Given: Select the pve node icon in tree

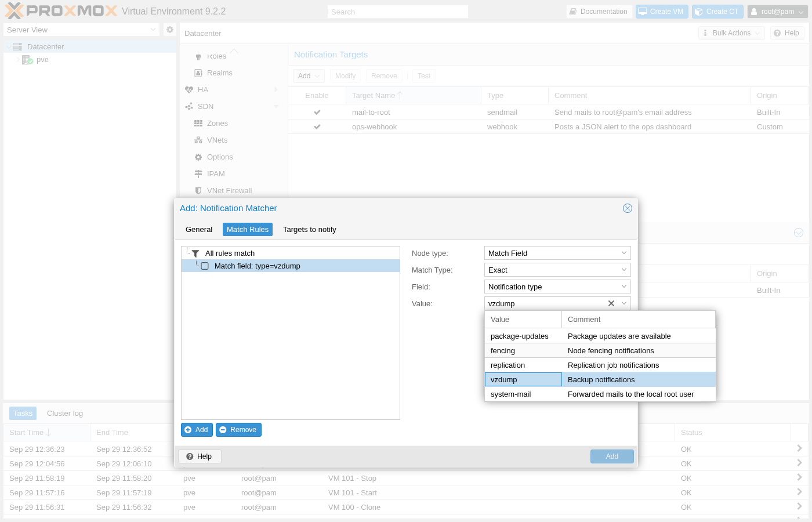Looking at the screenshot, I should coord(27,60).
